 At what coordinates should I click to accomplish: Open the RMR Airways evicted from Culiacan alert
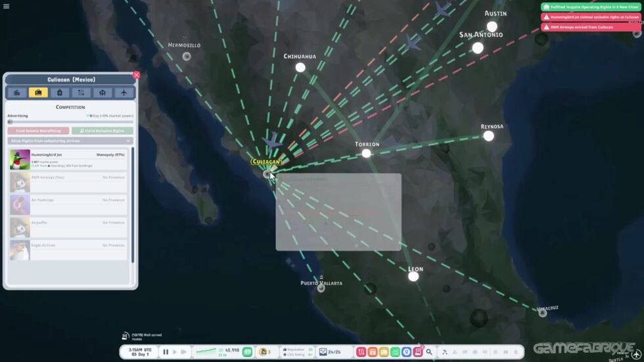pos(591,27)
